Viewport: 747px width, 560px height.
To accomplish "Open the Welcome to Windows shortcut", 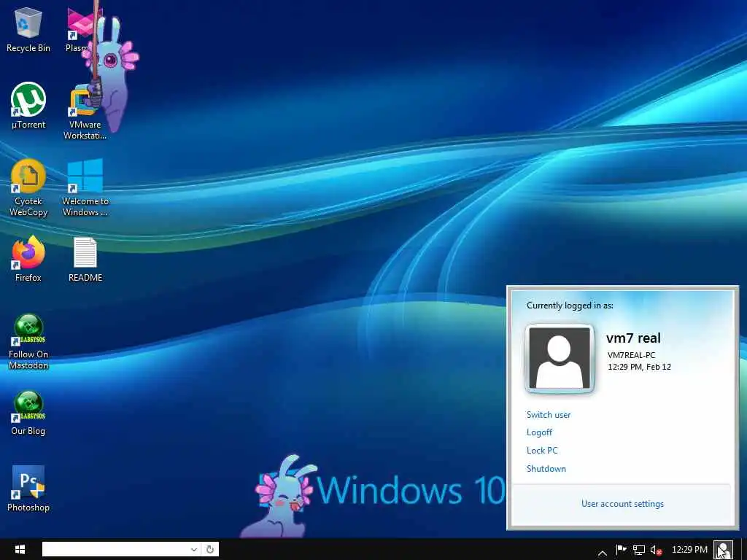I will (x=85, y=188).
